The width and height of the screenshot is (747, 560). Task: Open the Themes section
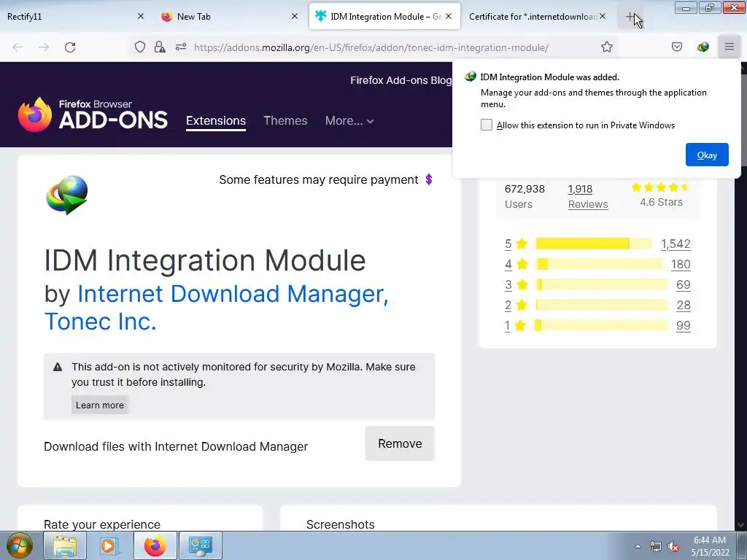[285, 120]
